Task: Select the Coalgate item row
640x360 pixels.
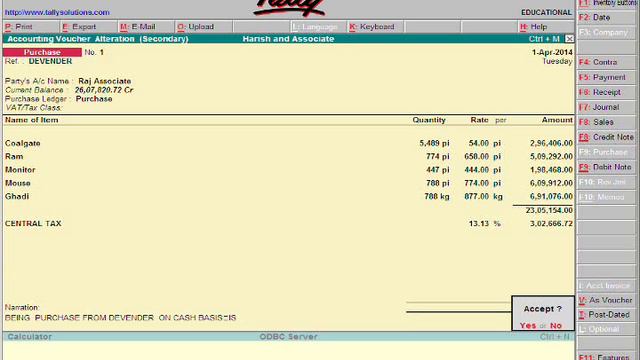Action: [289, 143]
